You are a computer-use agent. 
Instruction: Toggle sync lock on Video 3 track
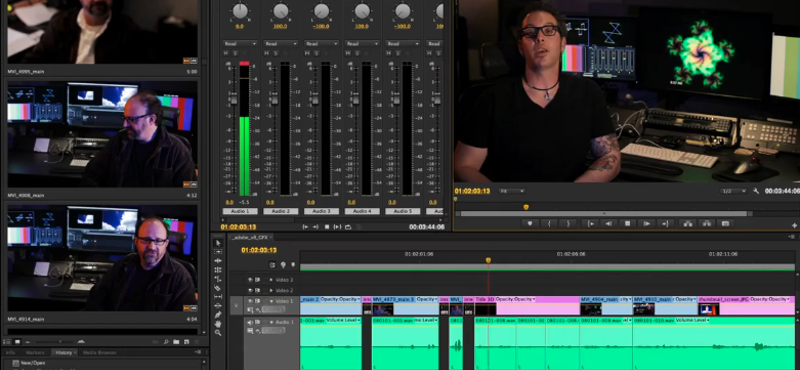(258, 280)
